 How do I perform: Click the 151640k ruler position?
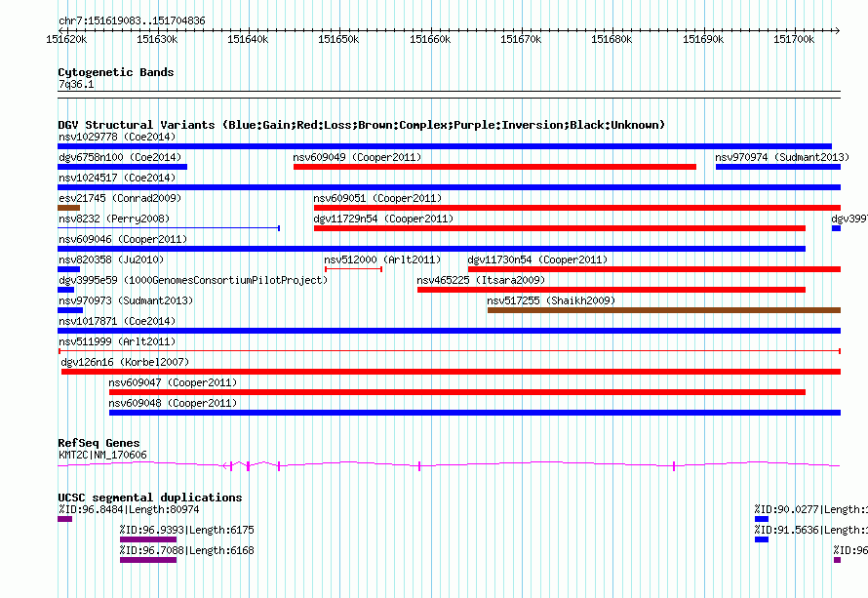(x=248, y=39)
